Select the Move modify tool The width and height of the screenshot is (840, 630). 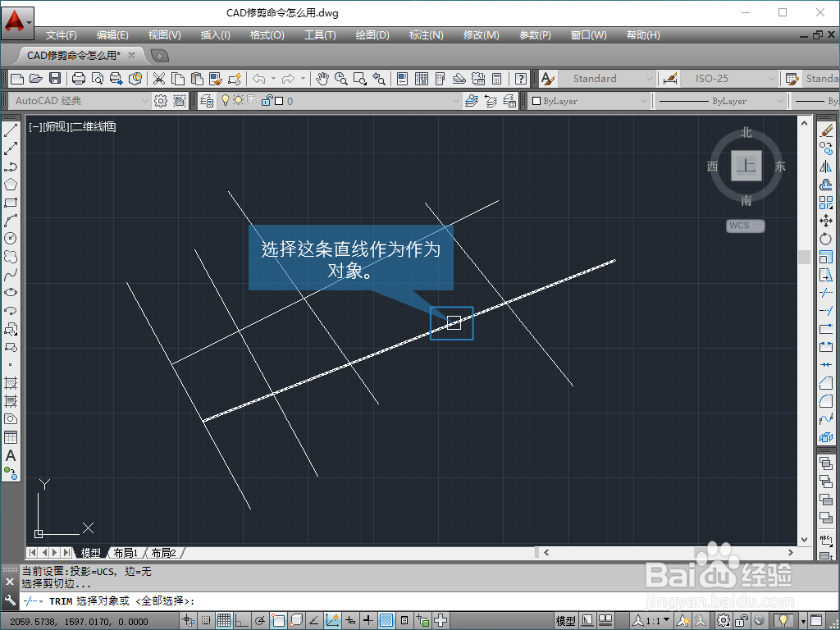(826, 221)
